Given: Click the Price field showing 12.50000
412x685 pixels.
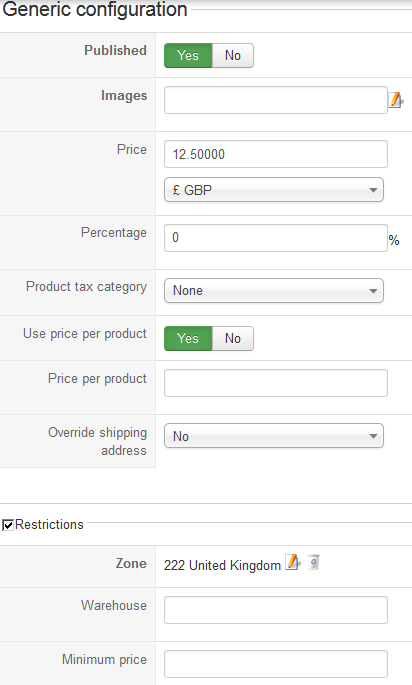Looking at the screenshot, I should click(276, 154).
